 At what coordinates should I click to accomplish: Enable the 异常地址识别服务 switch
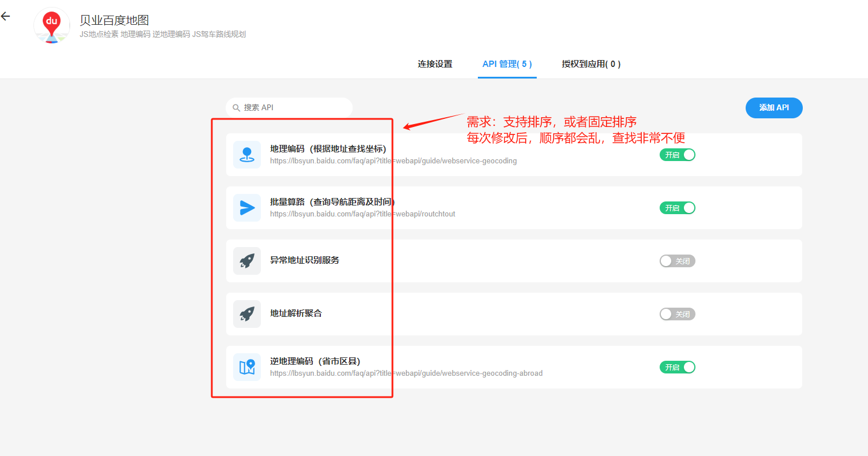tap(678, 261)
